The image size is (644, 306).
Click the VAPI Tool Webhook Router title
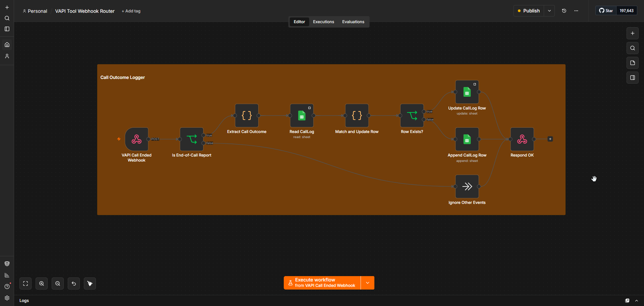click(x=85, y=11)
